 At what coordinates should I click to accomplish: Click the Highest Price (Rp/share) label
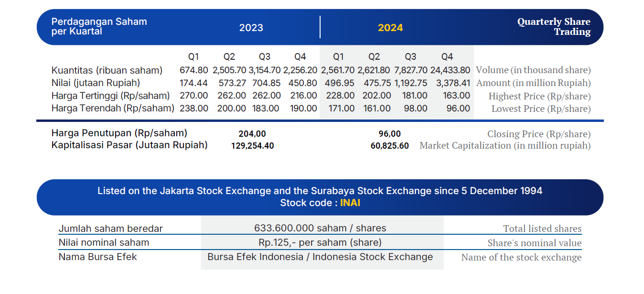click(539, 96)
